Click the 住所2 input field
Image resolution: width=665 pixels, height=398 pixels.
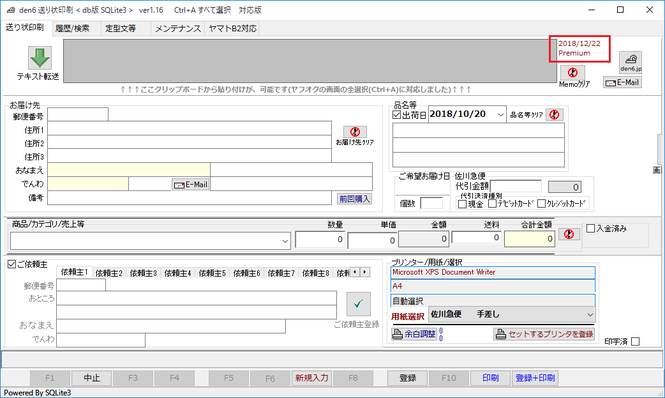point(190,142)
